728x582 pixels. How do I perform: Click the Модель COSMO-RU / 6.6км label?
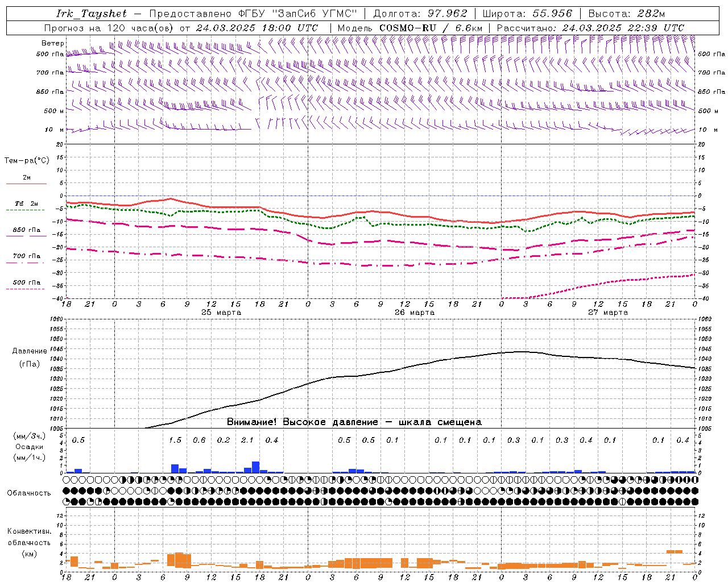coord(410,28)
